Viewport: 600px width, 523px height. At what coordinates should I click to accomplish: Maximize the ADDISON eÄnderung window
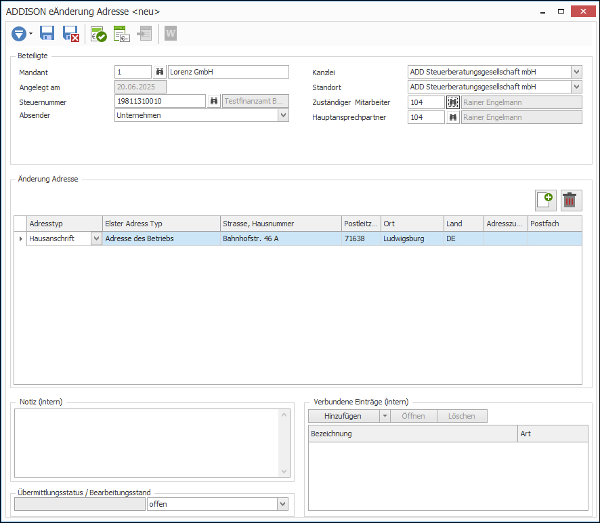click(561, 11)
